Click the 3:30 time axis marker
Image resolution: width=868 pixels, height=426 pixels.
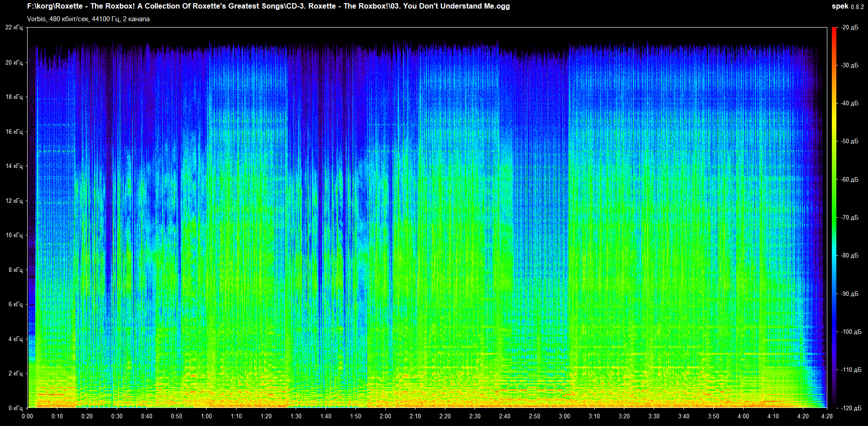click(x=654, y=416)
